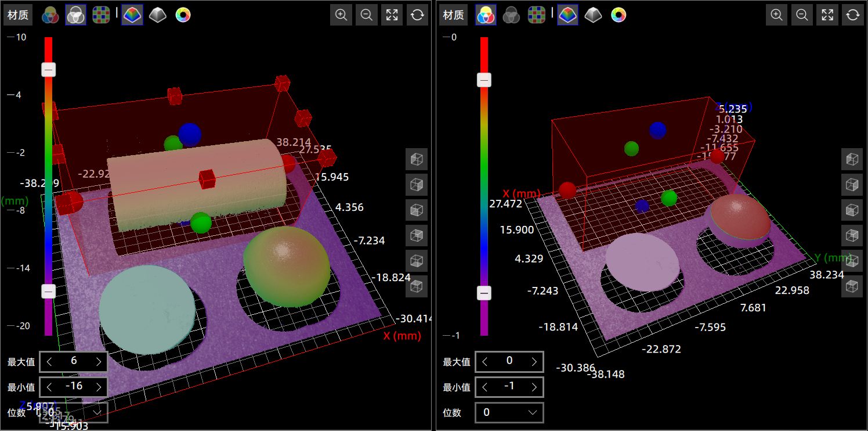Select the rainbow colormap display mode

point(132,15)
